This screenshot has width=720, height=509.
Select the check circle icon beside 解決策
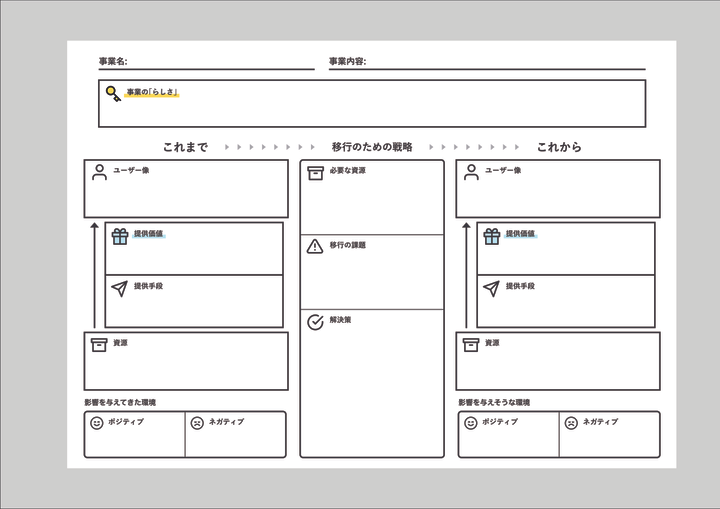[315, 322]
